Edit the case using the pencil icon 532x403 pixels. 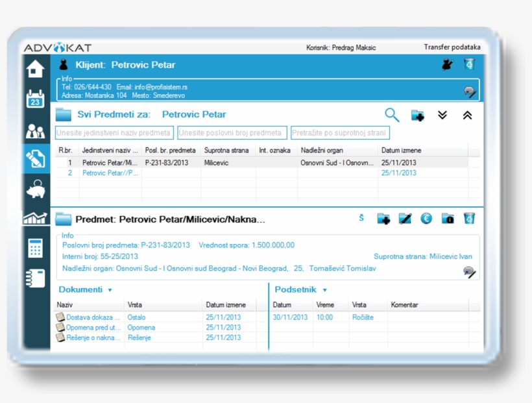(405, 219)
